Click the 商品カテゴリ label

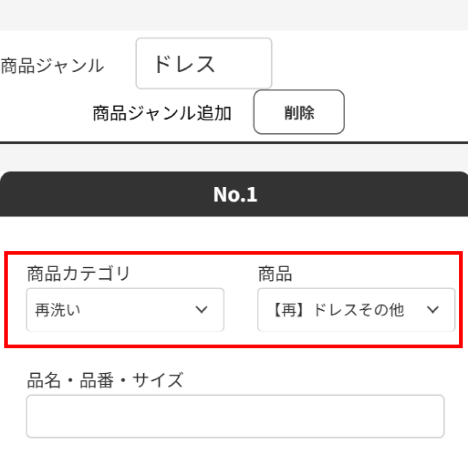coord(79,273)
